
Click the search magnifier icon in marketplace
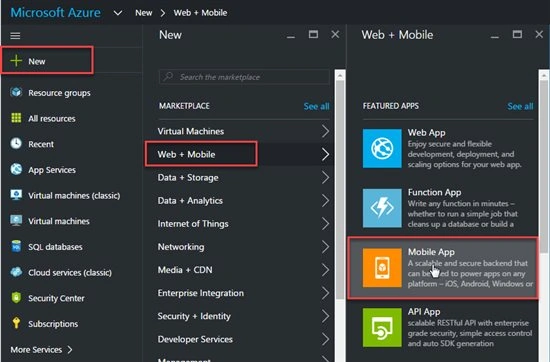(x=168, y=77)
